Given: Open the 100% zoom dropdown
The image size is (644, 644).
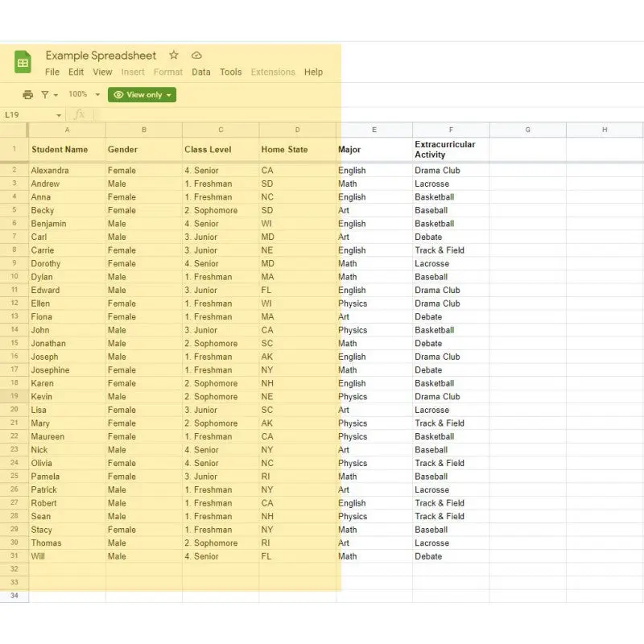Looking at the screenshot, I should pos(85,95).
